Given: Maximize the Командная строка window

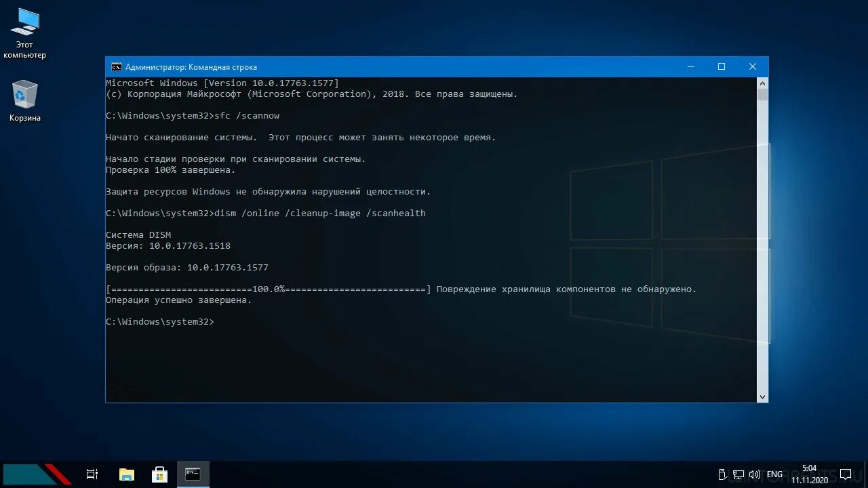Looking at the screenshot, I should [722, 66].
